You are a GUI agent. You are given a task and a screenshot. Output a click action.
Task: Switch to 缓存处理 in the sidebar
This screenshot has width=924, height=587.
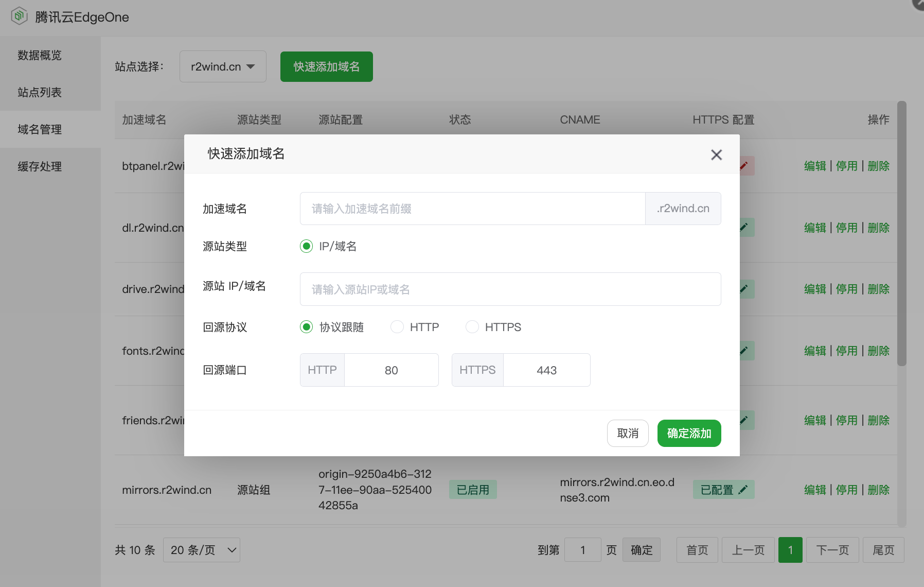pyautogui.click(x=39, y=166)
